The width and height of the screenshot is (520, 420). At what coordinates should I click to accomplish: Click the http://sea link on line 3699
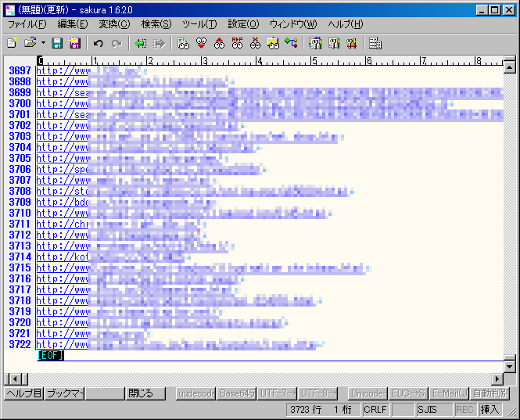coord(62,92)
